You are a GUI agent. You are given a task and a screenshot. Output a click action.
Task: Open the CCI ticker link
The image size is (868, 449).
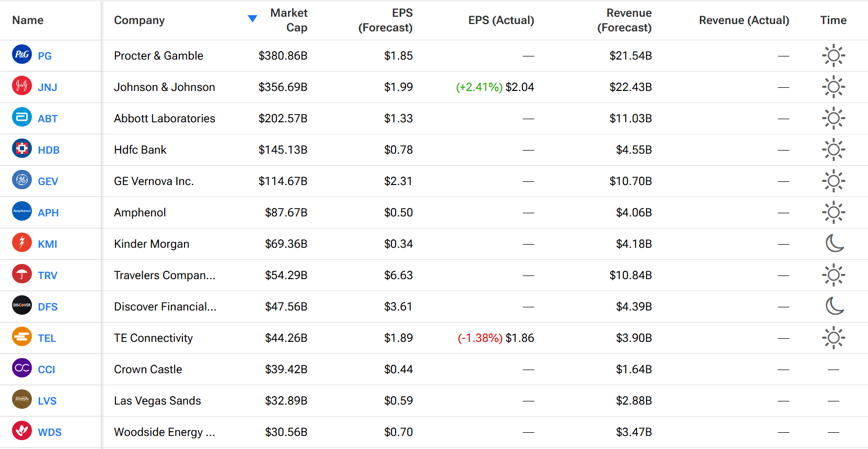(47, 370)
